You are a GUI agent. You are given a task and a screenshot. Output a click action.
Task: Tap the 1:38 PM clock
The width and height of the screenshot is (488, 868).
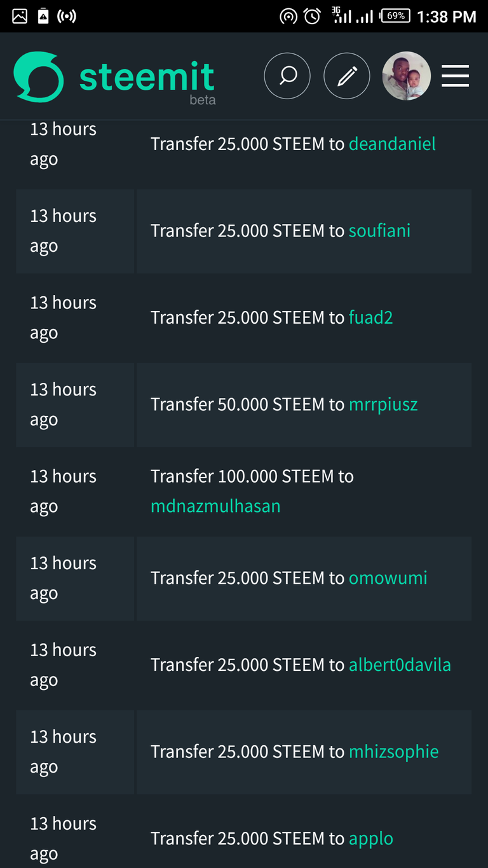[x=446, y=17]
